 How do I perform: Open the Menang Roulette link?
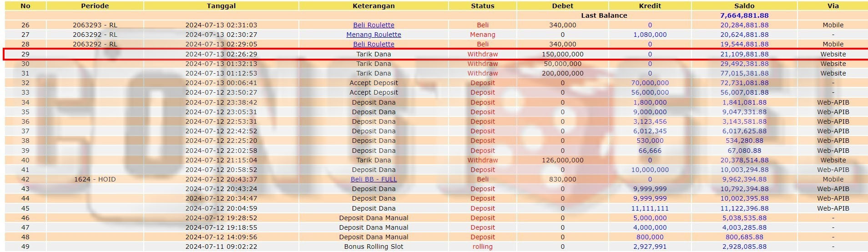point(373,35)
